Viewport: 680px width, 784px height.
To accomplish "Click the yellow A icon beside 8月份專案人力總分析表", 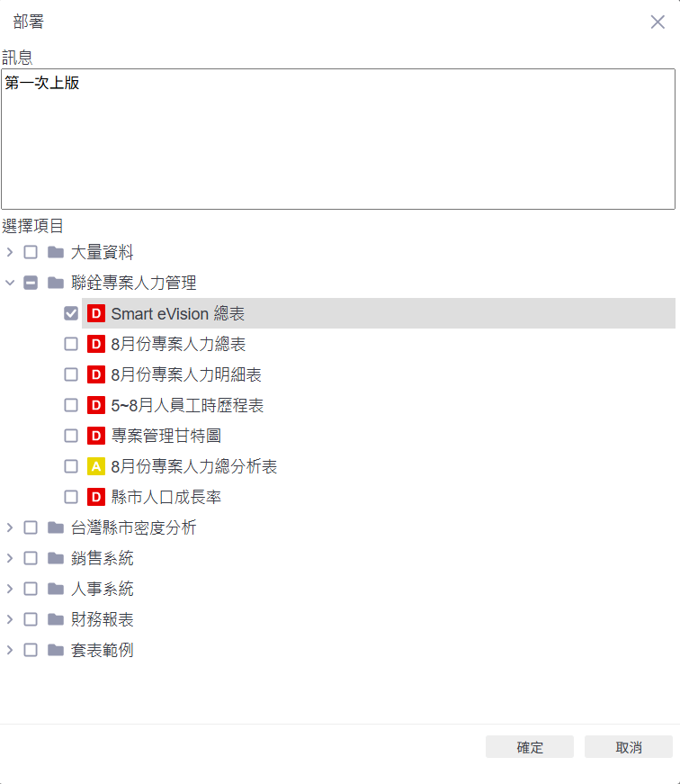I will [96, 466].
